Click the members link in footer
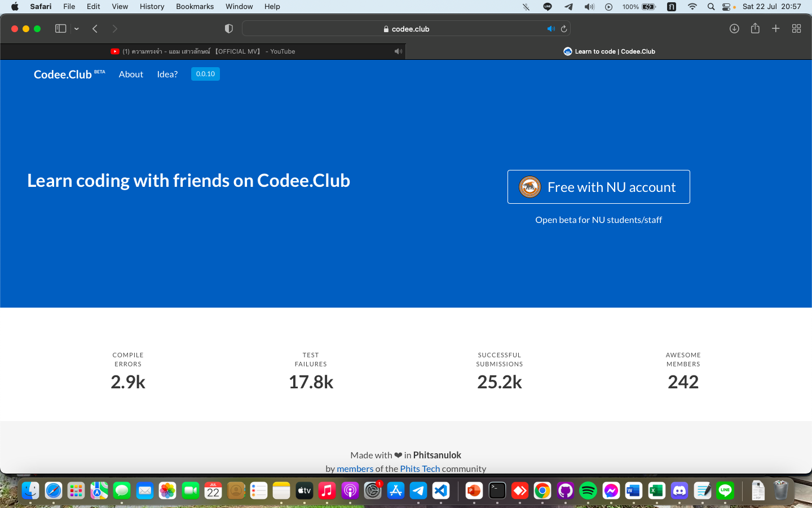Viewport: 812px width, 508px height. (355, 468)
